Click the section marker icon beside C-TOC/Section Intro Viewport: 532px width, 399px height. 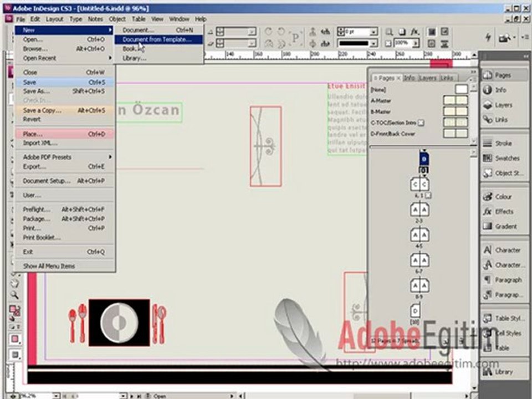coord(421,123)
